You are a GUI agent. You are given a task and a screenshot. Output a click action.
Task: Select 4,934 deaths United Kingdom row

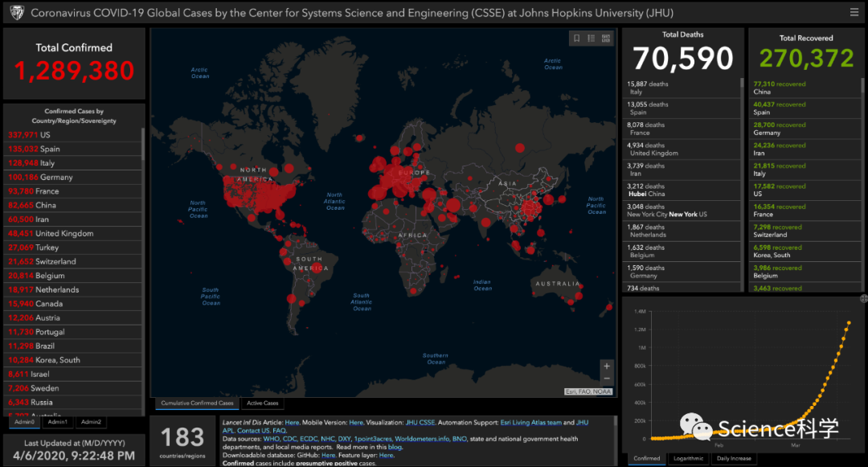682,150
